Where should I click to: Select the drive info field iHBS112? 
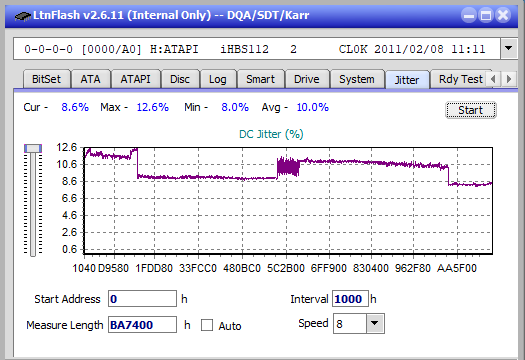(x=257, y=49)
